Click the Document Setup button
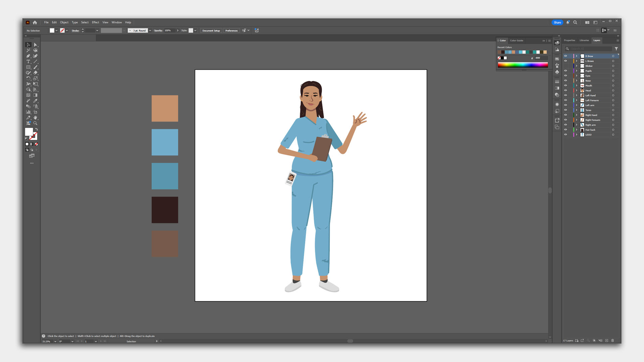Viewport: 644px width, 362px height. pos(211,31)
